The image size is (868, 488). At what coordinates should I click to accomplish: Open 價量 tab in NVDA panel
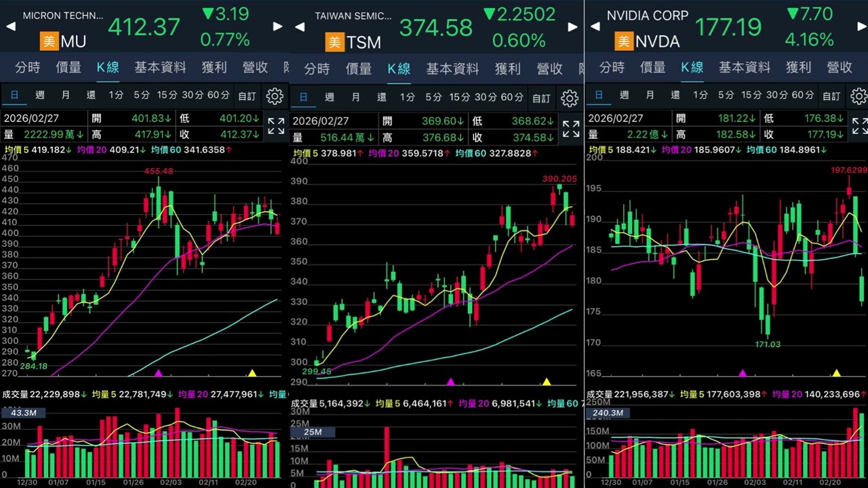[653, 67]
